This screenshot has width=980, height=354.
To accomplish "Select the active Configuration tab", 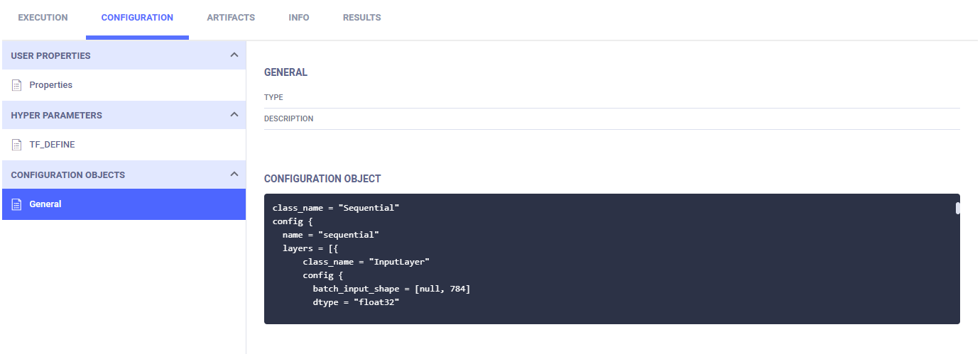I will pyautogui.click(x=137, y=18).
